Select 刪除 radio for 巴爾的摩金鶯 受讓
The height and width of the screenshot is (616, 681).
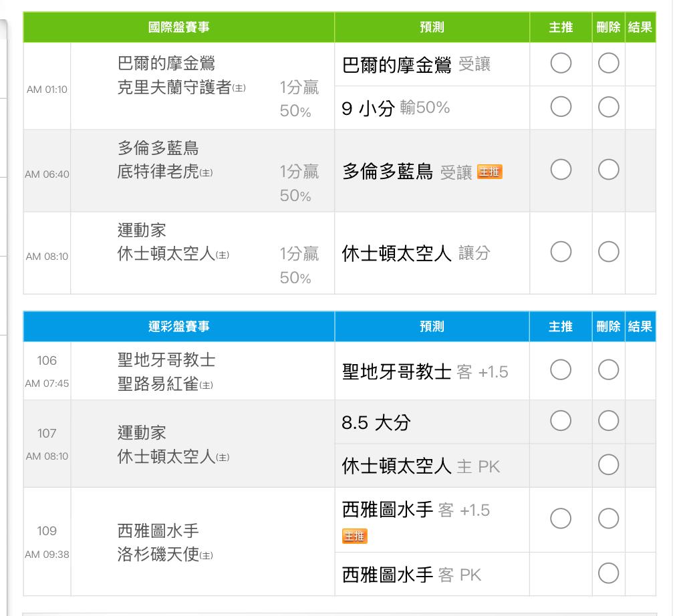pos(608,63)
